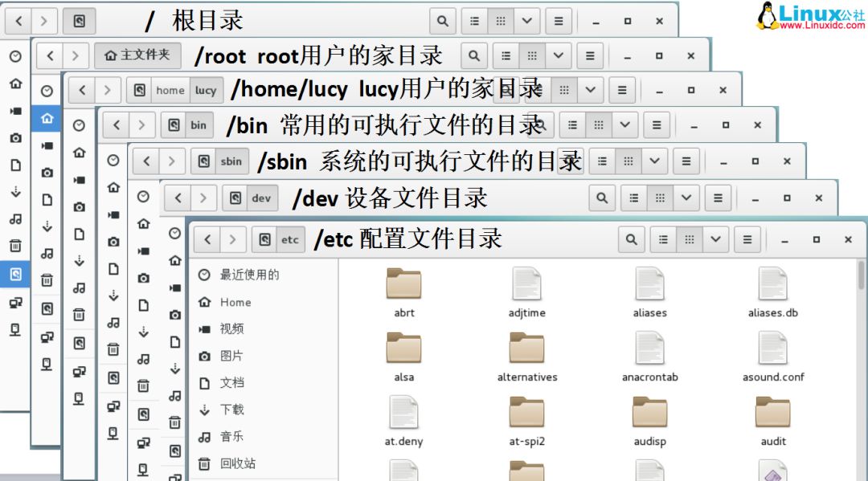Switch to list view in the /sbin window
The image size is (868, 481).
pyautogui.click(x=602, y=161)
